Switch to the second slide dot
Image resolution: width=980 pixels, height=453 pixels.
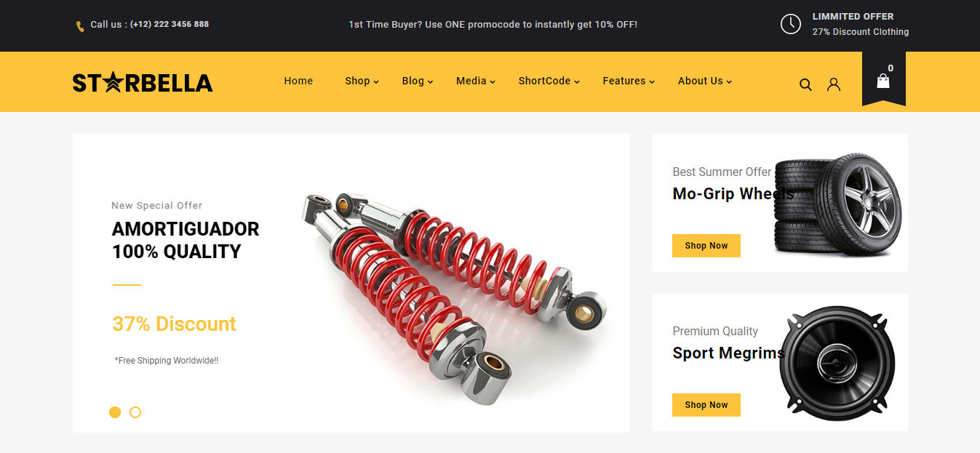pos(135,412)
